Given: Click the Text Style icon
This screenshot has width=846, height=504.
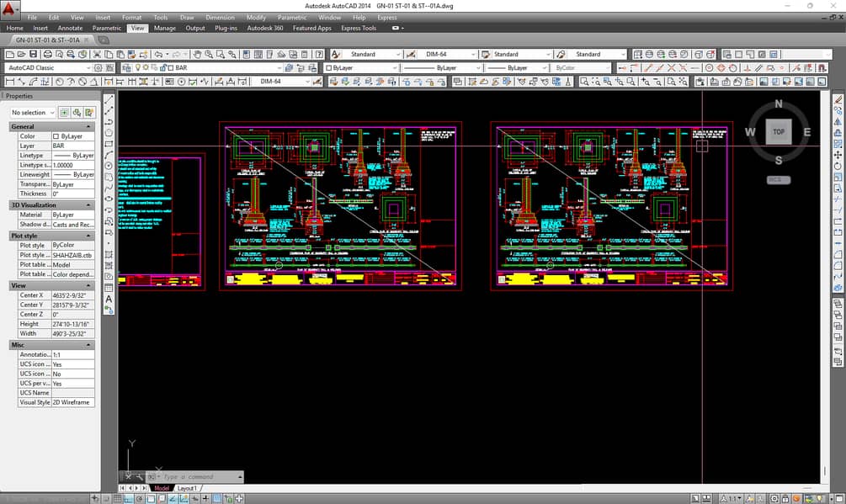Looking at the screenshot, I should click(x=336, y=55).
